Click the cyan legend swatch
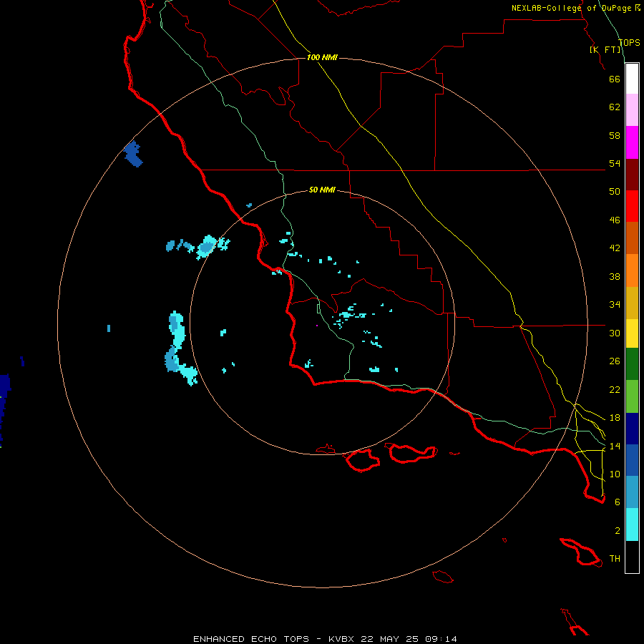This screenshot has width=644, height=644. coord(632,525)
